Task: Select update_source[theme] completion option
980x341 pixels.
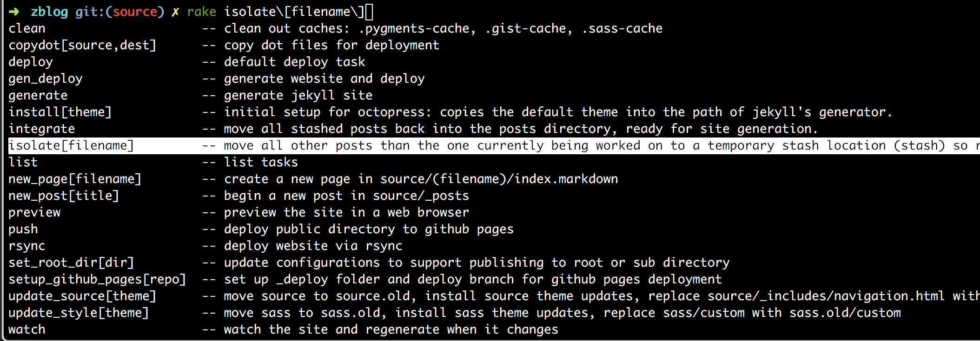Action: tap(82, 296)
